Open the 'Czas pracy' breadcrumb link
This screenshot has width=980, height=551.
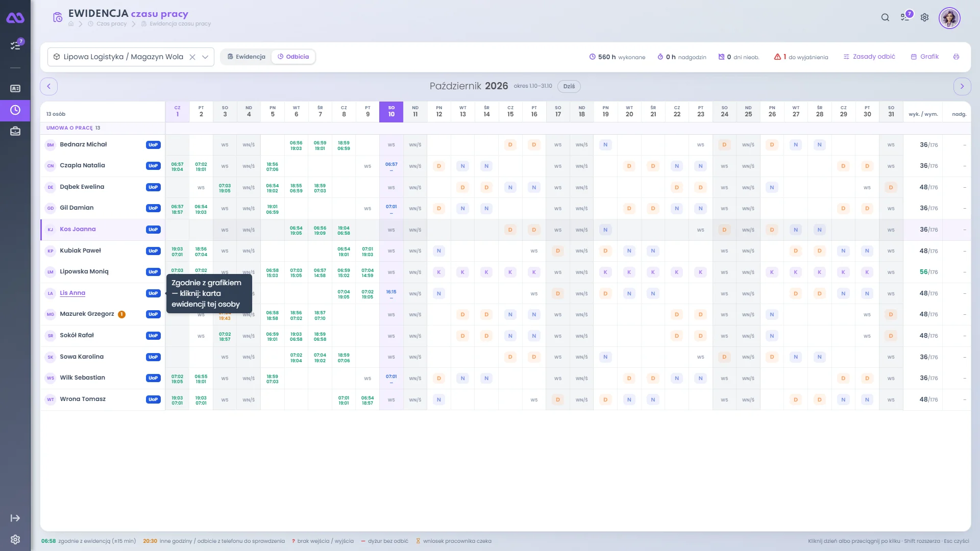point(111,24)
